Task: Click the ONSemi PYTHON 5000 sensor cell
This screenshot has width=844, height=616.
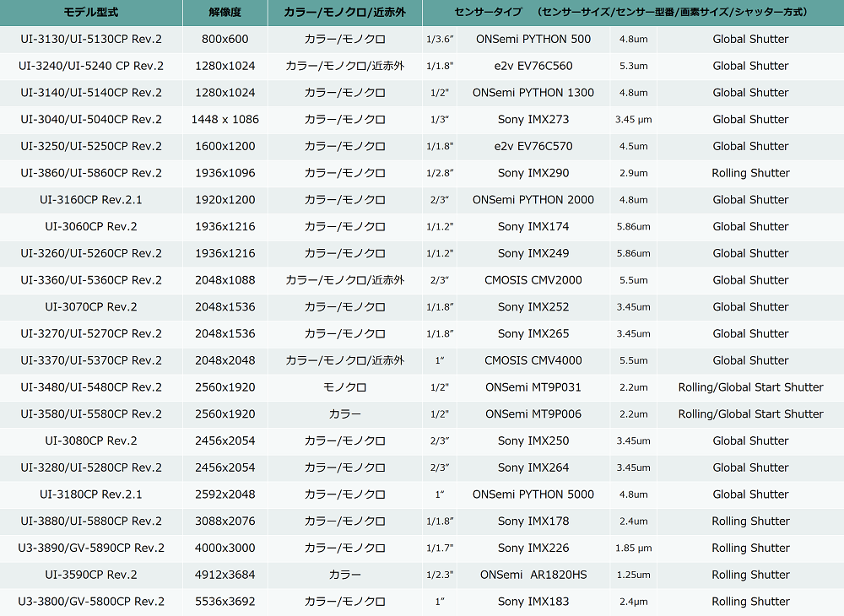Action: tap(533, 494)
